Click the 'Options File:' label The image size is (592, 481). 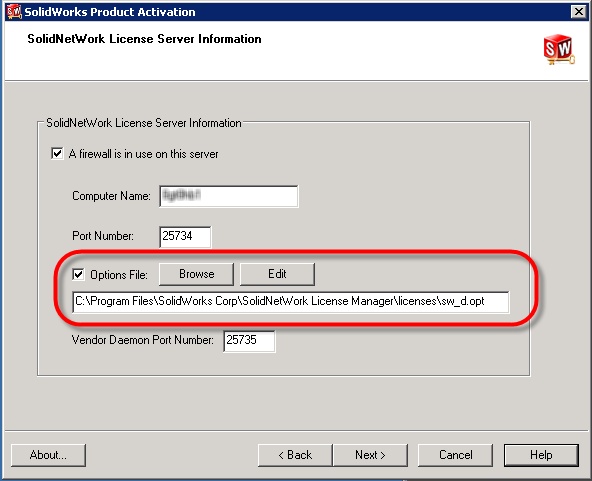[x=119, y=275]
